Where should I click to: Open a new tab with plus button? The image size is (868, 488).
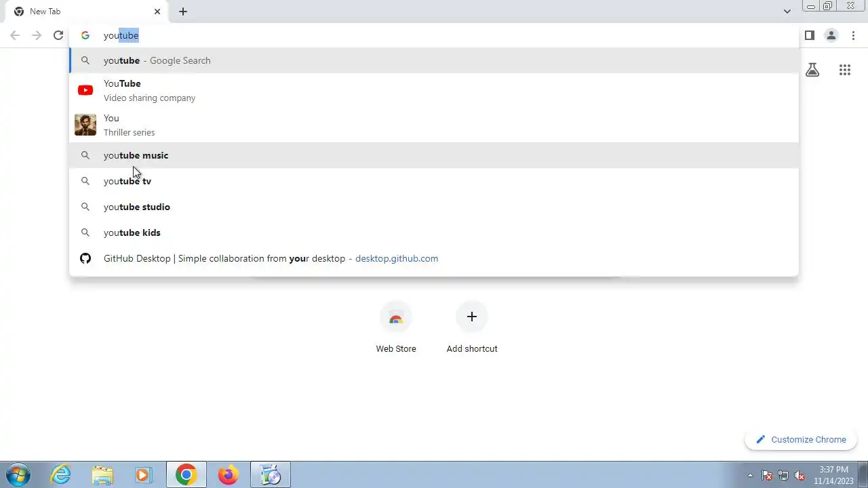coord(183,12)
